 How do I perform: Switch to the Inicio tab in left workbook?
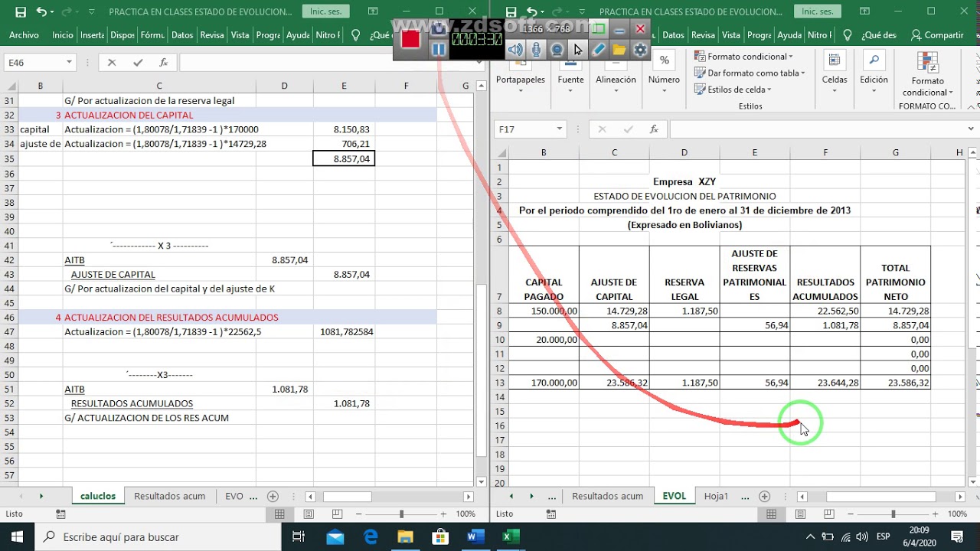(63, 35)
